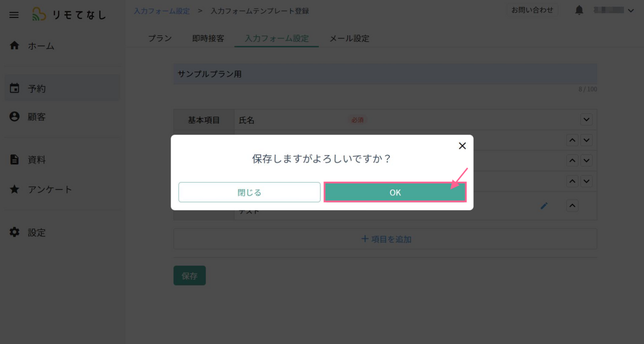Click the 入力フォーム設定 breadcrumb link
This screenshot has width=644, height=344.
(x=161, y=11)
